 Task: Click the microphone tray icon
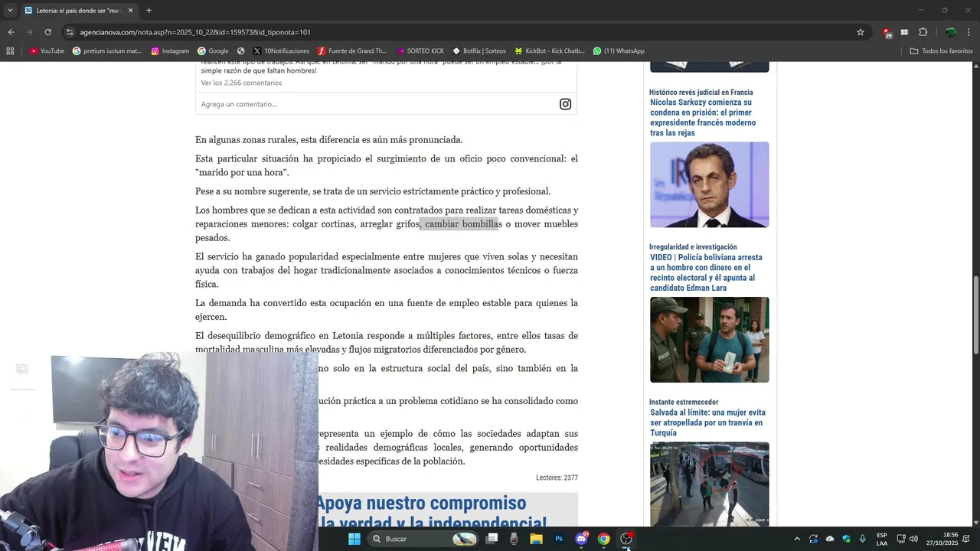(863, 539)
